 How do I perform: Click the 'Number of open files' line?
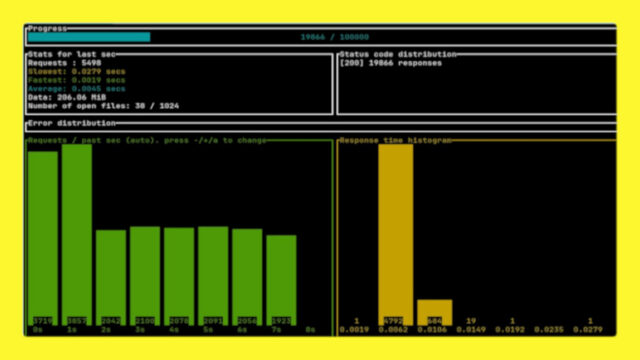[104, 106]
